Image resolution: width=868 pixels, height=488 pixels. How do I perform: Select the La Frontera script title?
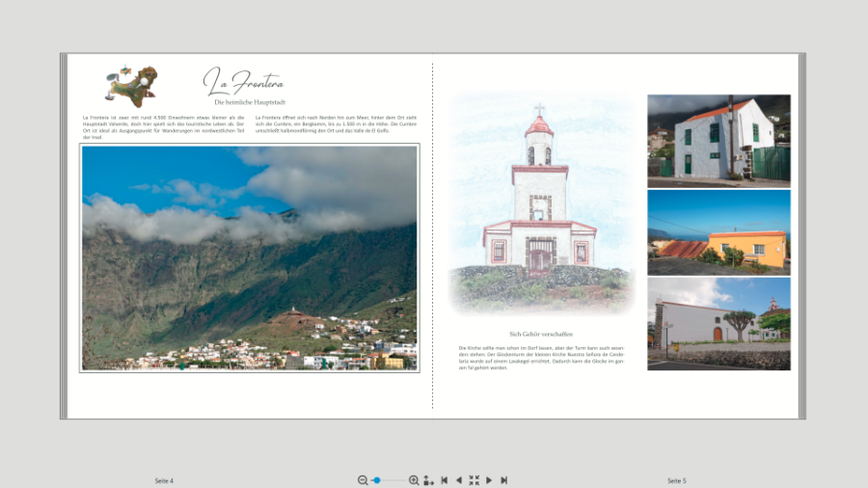[244, 82]
